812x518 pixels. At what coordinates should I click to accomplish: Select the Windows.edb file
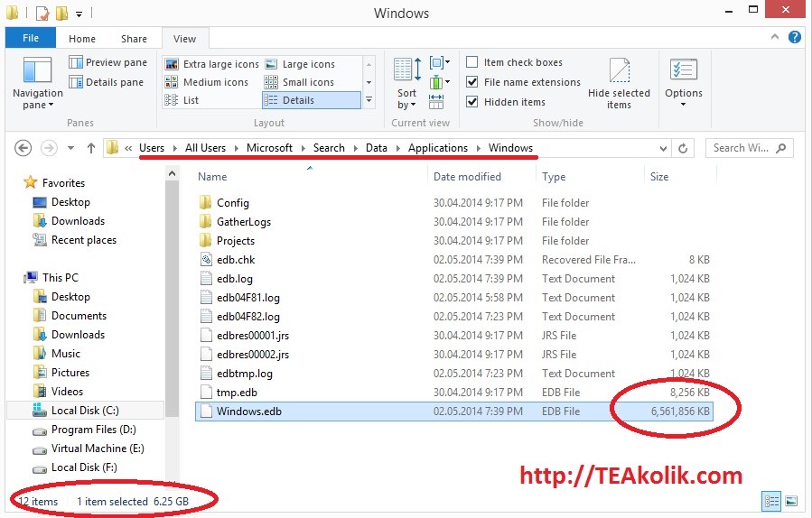pyautogui.click(x=453, y=412)
